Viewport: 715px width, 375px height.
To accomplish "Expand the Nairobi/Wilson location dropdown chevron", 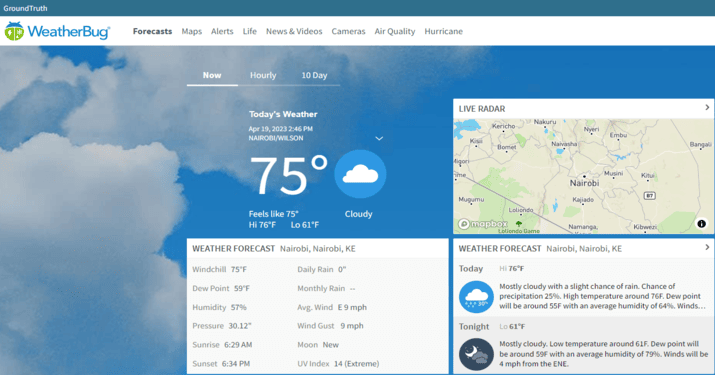I will click(379, 138).
